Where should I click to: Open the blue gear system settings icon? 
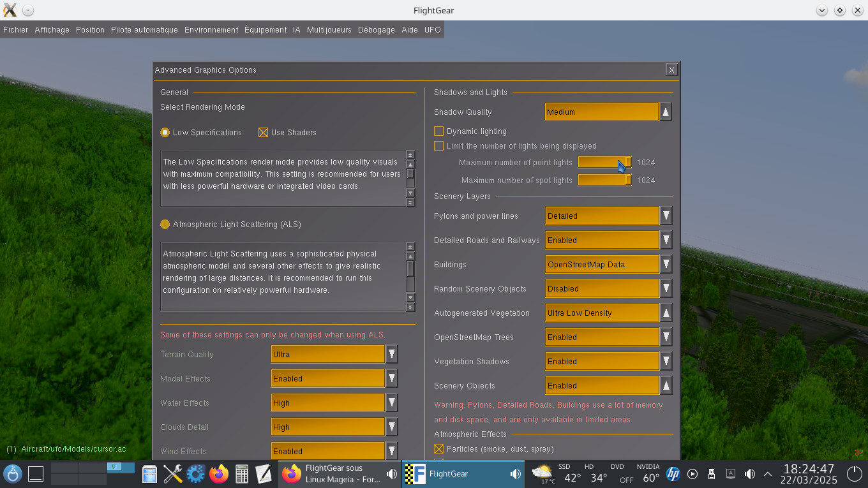(x=195, y=474)
